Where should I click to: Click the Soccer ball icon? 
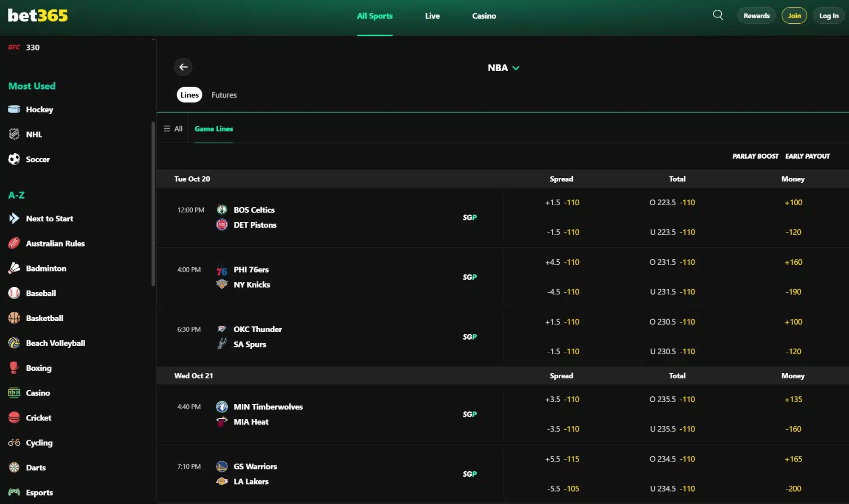(14, 159)
